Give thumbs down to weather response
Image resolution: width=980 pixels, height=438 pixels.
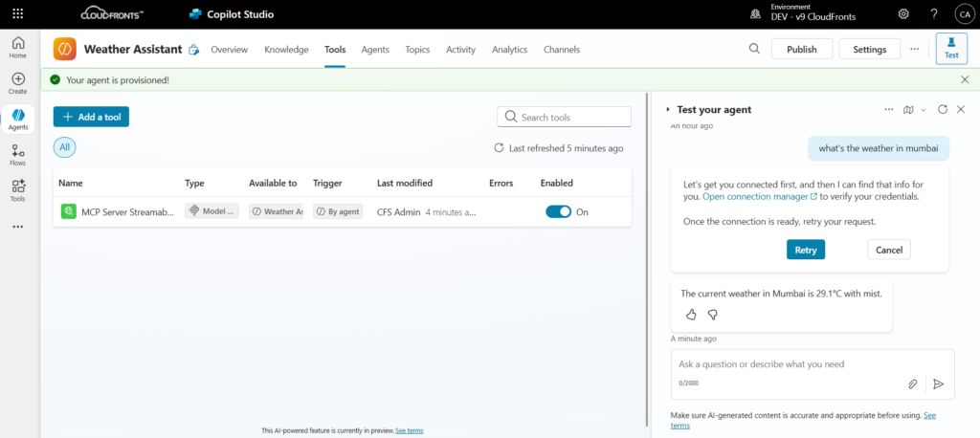[x=712, y=315]
